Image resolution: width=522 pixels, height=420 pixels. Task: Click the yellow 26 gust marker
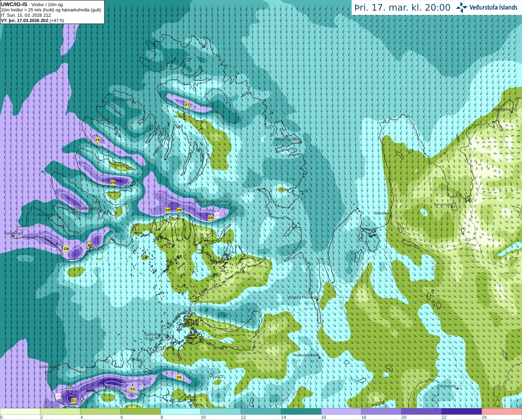(x=179, y=377)
